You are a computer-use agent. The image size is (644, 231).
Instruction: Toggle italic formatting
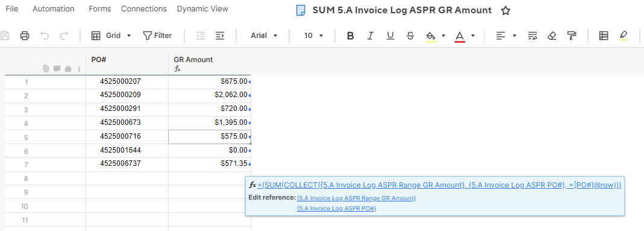(x=370, y=36)
